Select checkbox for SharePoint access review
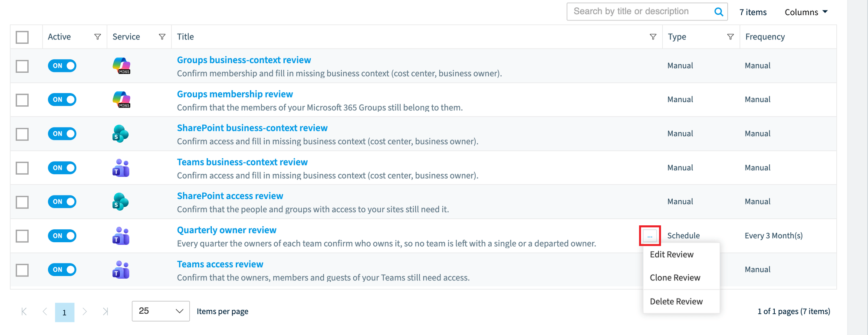 (x=22, y=202)
